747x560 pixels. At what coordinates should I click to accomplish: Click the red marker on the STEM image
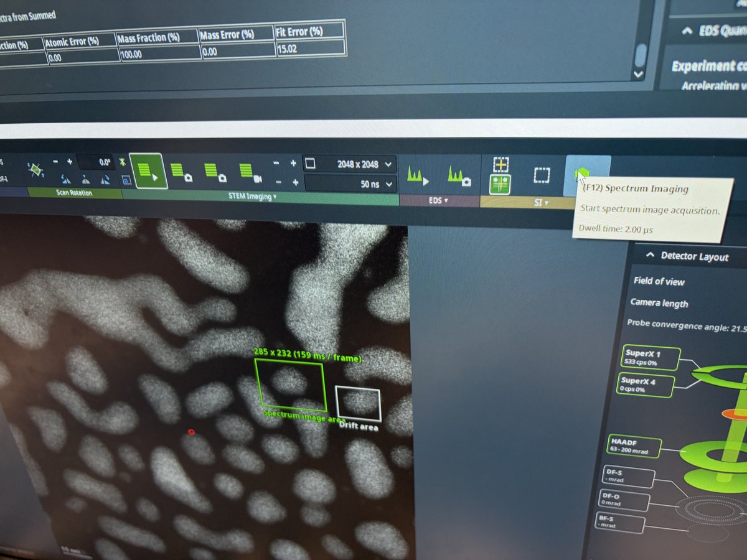click(x=191, y=431)
